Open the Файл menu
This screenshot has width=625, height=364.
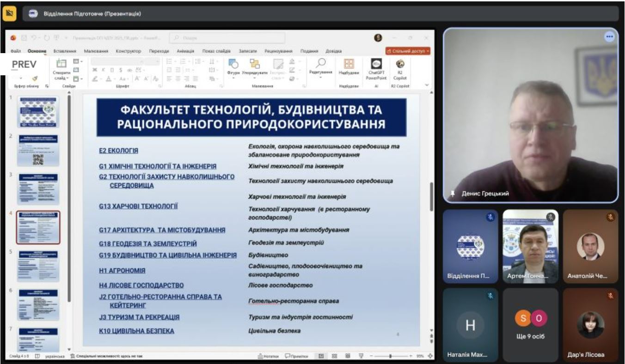click(16, 51)
